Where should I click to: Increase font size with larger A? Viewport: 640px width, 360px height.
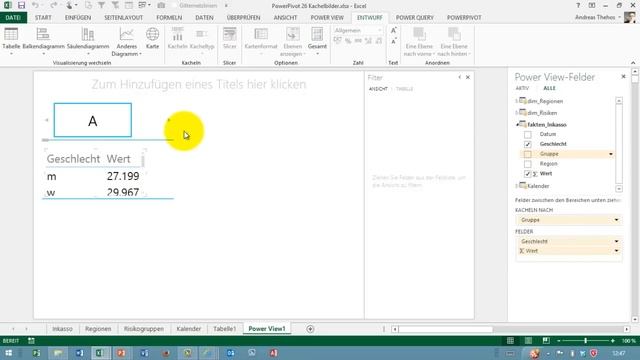(x=393, y=31)
